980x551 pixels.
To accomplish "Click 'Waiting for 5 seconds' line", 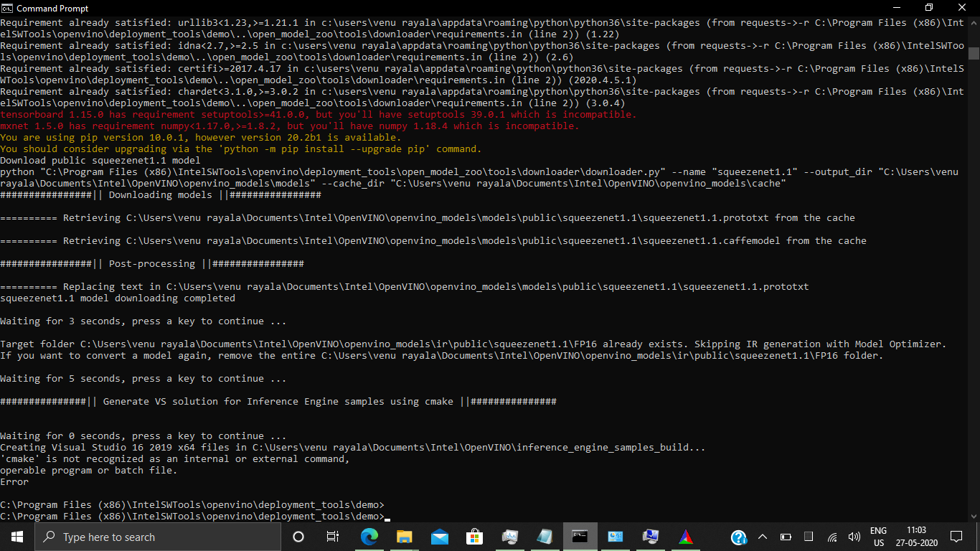I will pyautogui.click(x=143, y=379).
